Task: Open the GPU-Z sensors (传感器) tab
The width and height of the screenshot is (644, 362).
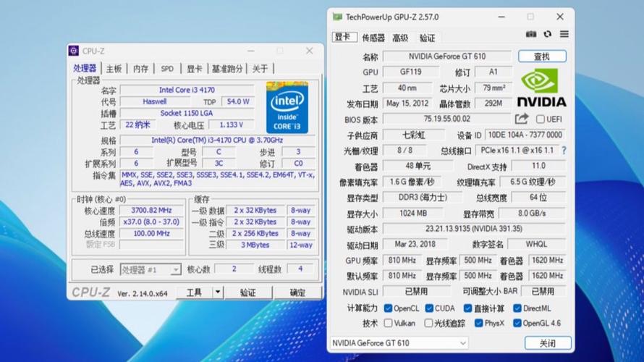Action: 373,38
